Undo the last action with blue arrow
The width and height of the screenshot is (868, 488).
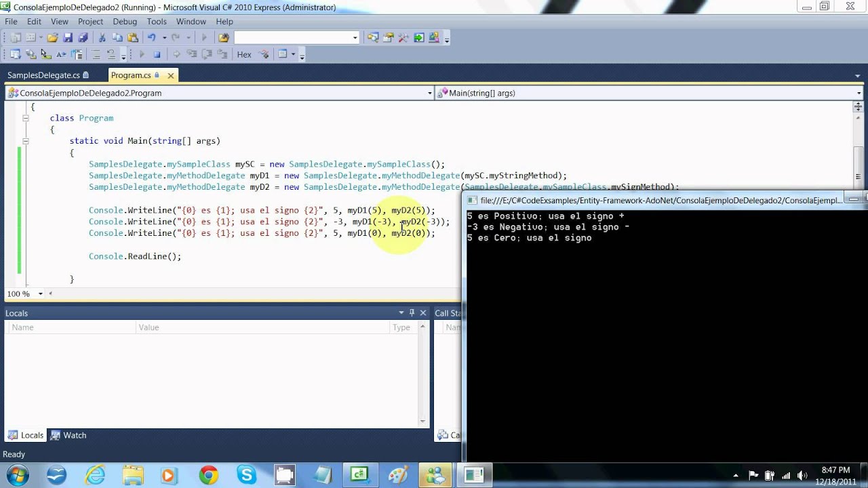pos(152,38)
